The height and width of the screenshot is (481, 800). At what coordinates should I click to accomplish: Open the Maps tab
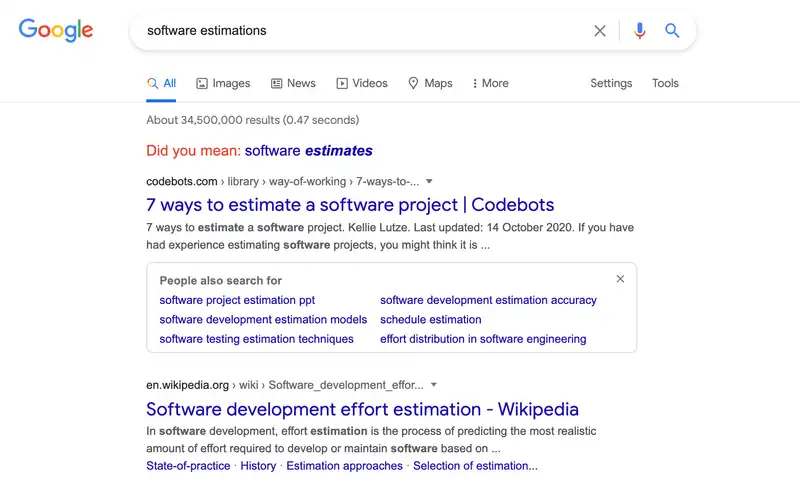coord(430,83)
